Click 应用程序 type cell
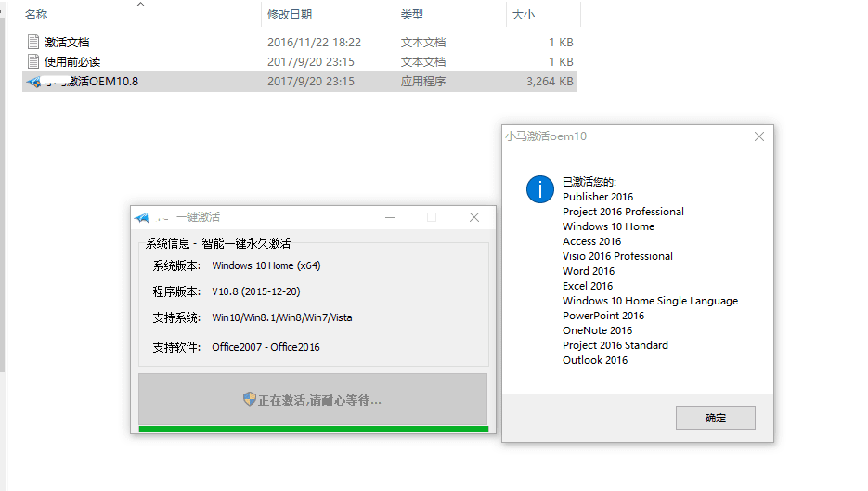 [x=423, y=82]
